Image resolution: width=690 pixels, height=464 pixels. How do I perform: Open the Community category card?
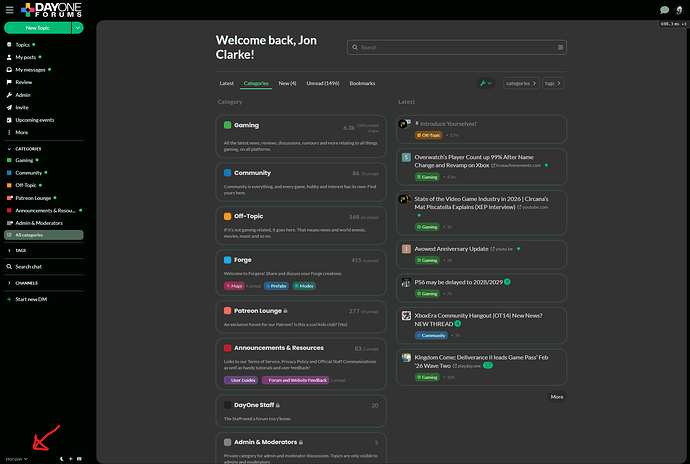pos(301,182)
